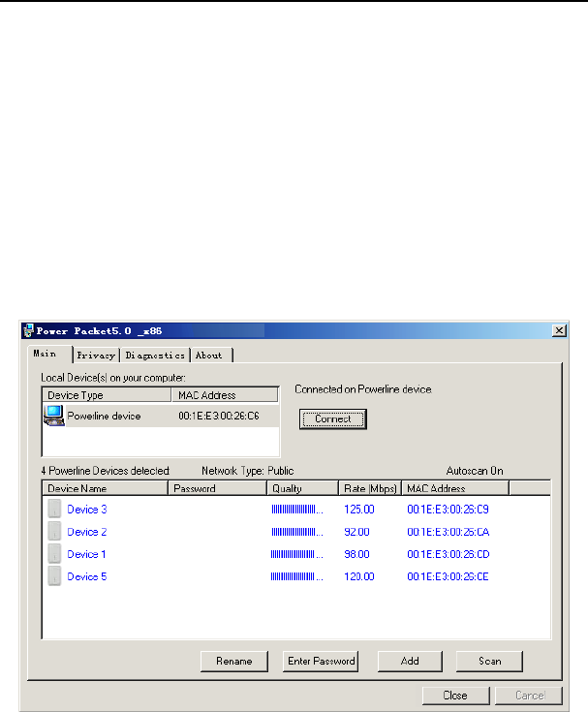Image resolution: width=588 pixels, height=712 pixels.
Task: Open the Diagnostics tab
Action: [155, 356]
